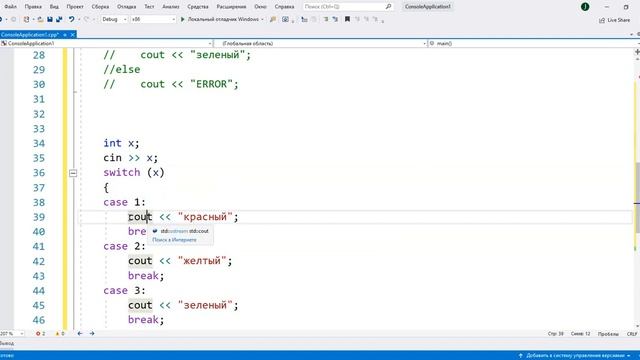Open the 207 % zoom level dropdown

click(x=11, y=333)
